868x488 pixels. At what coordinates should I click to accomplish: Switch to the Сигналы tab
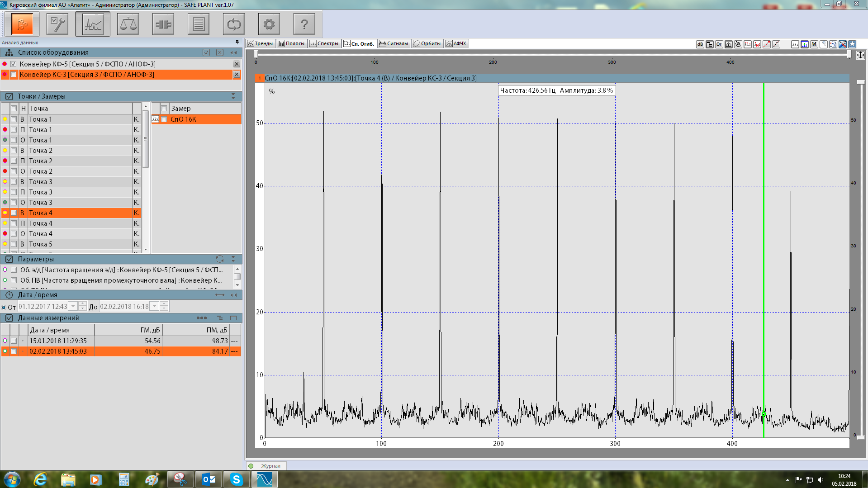[x=394, y=43]
